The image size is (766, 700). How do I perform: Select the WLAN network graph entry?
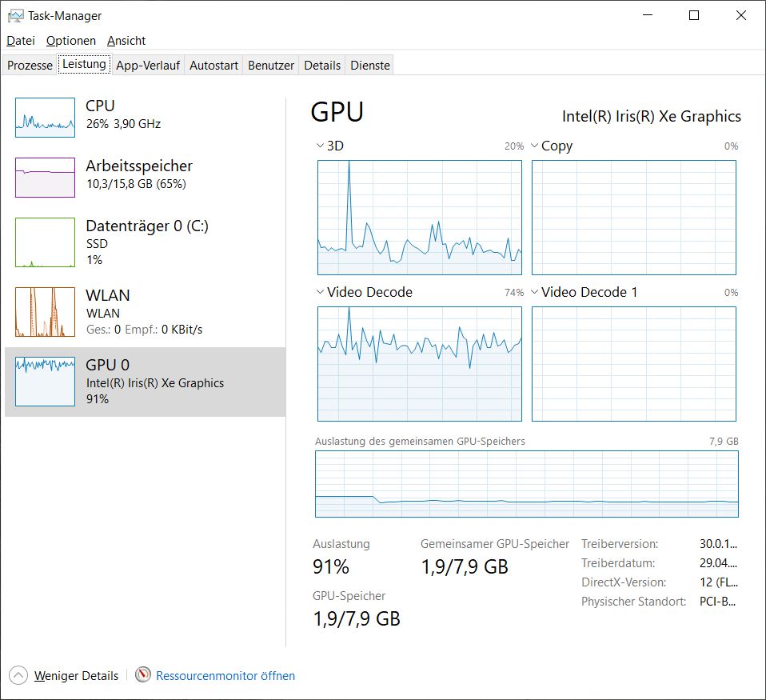click(x=45, y=312)
